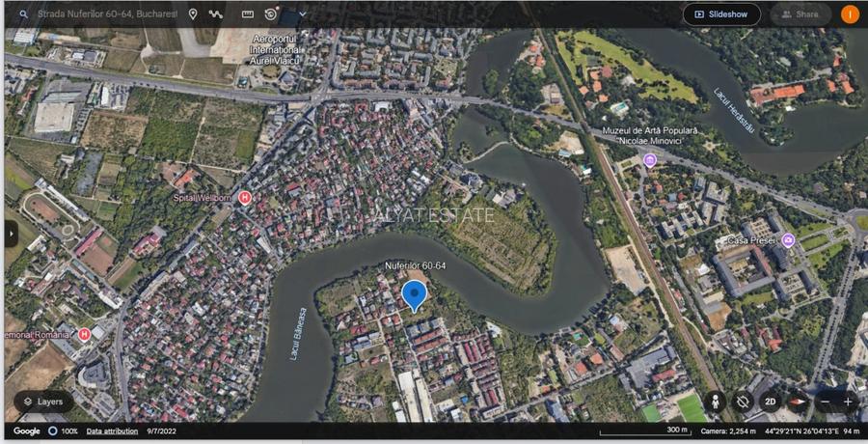Expand the toolbar overflow chevron
Screen dimensions: 868x444
click(x=302, y=14)
